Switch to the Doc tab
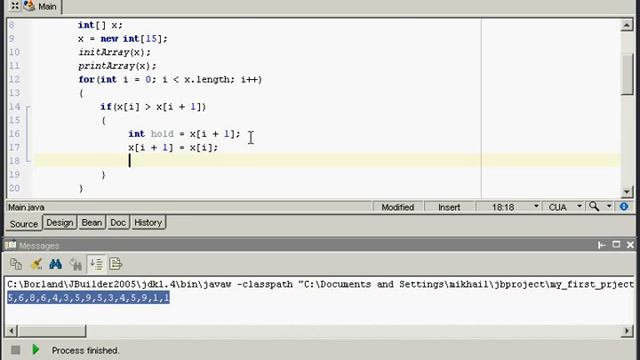The width and height of the screenshot is (640, 360). click(118, 223)
